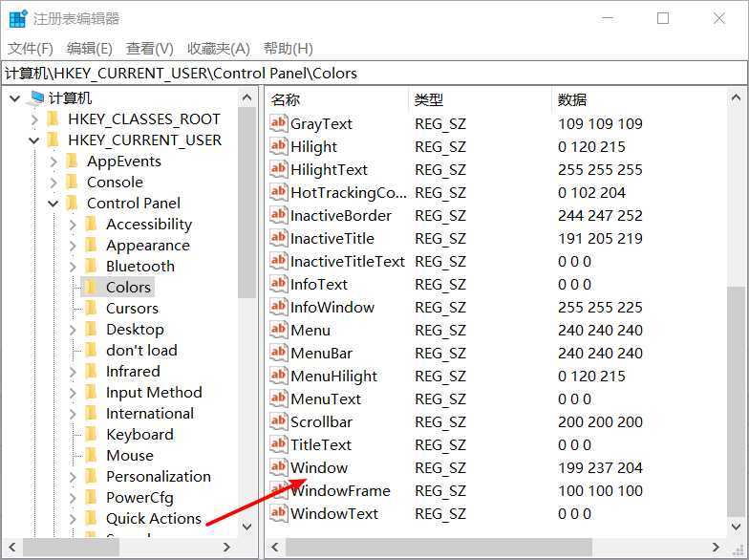Screen dimensions: 749x560
Task: Click the Hilight data 0 120 215
Action: click(x=591, y=146)
